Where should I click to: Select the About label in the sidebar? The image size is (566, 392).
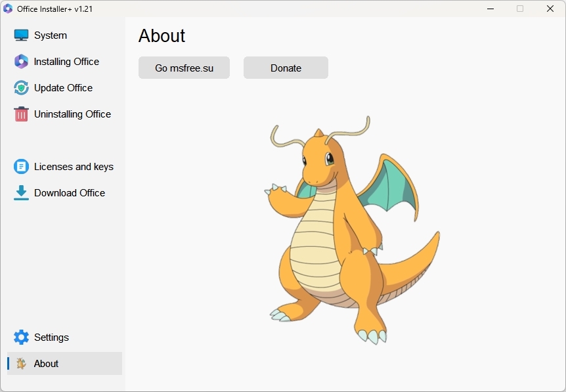(x=46, y=364)
